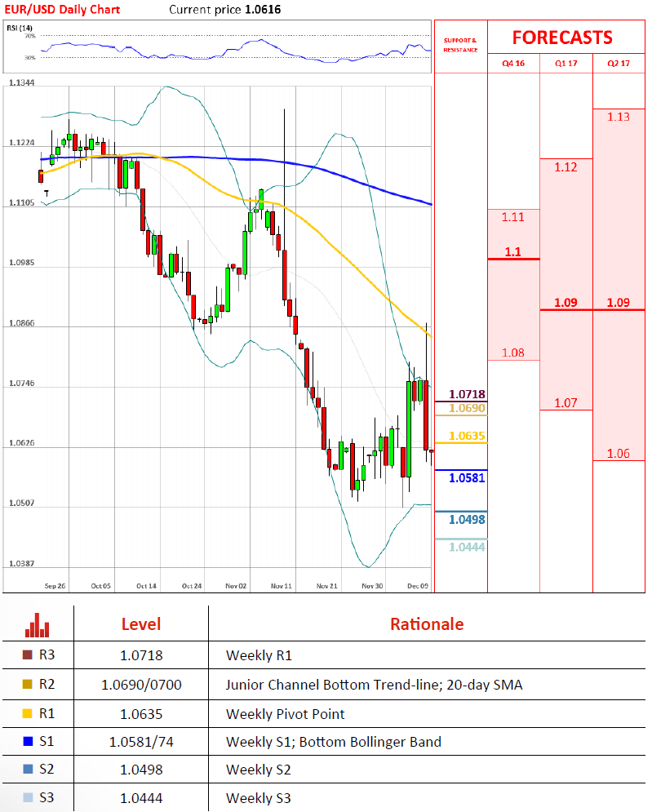This screenshot has width=652, height=812.
Task: Click the Nov 11 date axis label
Action: [x=282, y=586]
